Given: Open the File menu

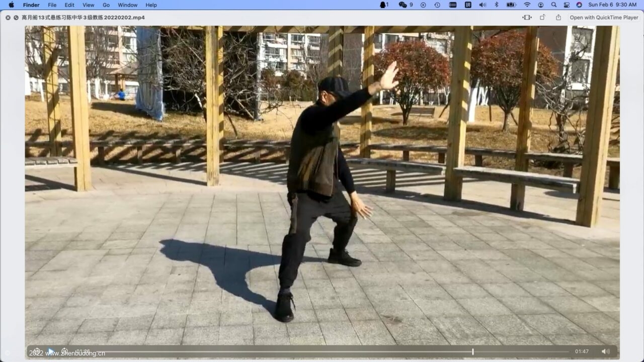Looking at the screenshot, I should pyautogui.click(x=52, y=5).
